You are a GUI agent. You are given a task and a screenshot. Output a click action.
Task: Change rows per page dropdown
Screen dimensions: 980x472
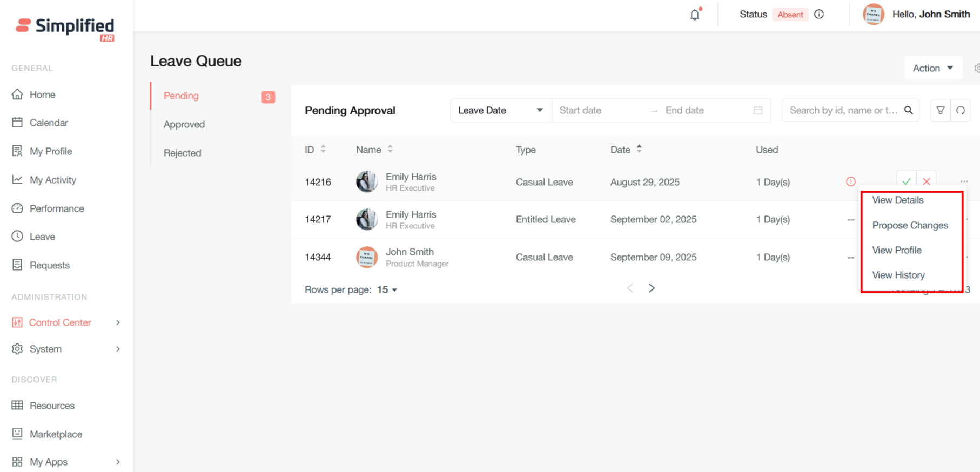pyautogui.click(x=387, y=290)
